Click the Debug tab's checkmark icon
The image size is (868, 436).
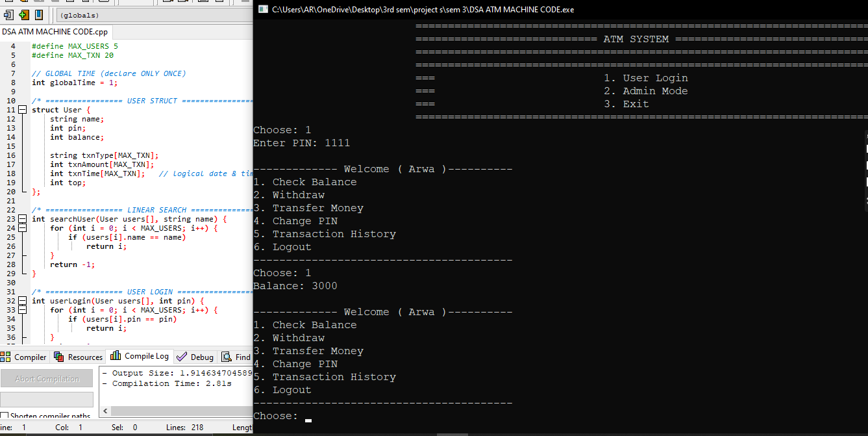click(181, 357)
